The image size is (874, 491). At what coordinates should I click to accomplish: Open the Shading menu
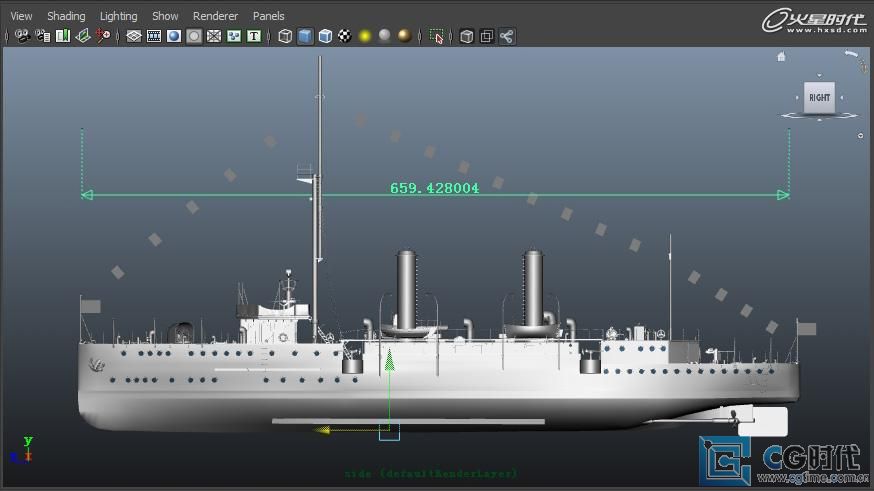click(x=66, y=16)
